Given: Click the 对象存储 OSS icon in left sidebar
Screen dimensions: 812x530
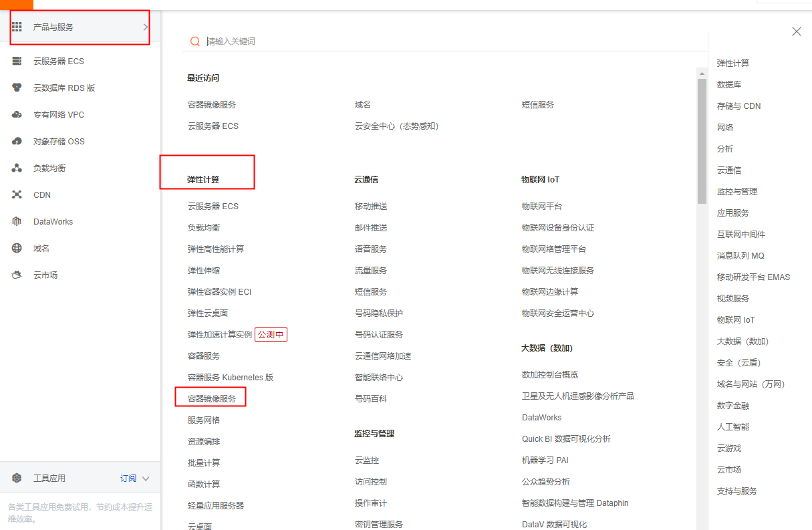Looking at the screenshot, I should pyautogui.click(x=17, y=141).
